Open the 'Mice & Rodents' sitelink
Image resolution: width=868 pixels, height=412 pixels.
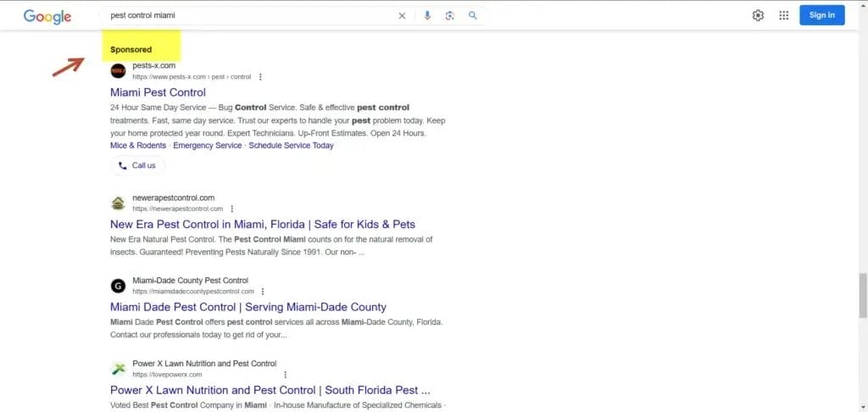[138, 146]
